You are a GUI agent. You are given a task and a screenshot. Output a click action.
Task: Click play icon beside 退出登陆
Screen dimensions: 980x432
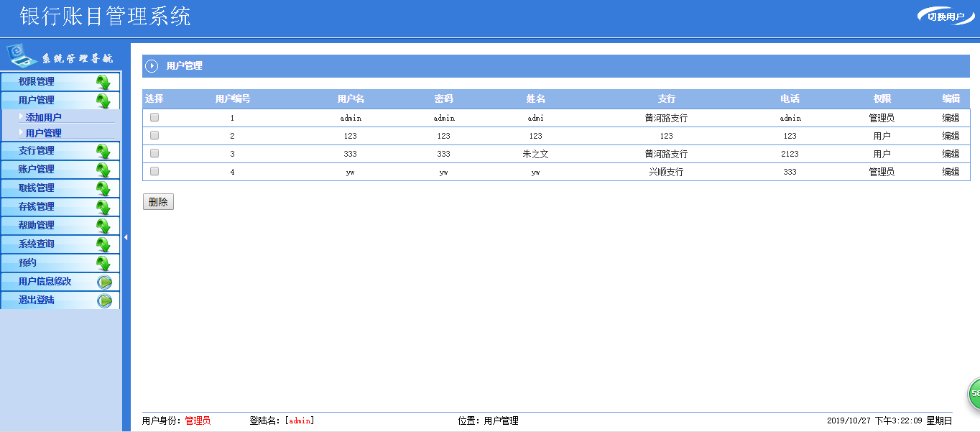[x=105, y=300]
